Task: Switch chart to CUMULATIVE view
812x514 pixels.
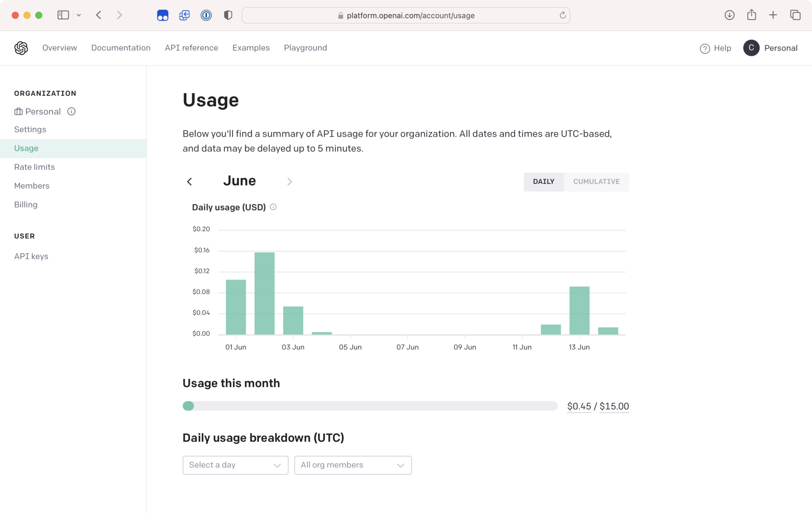Action: pyautogui.click(x=596, y=182)
